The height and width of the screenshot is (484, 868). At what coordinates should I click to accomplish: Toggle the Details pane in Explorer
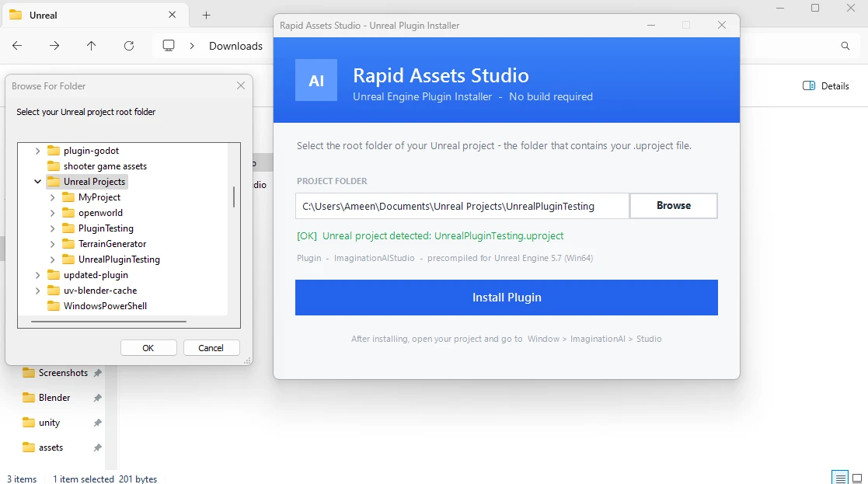tap(826, 85)
